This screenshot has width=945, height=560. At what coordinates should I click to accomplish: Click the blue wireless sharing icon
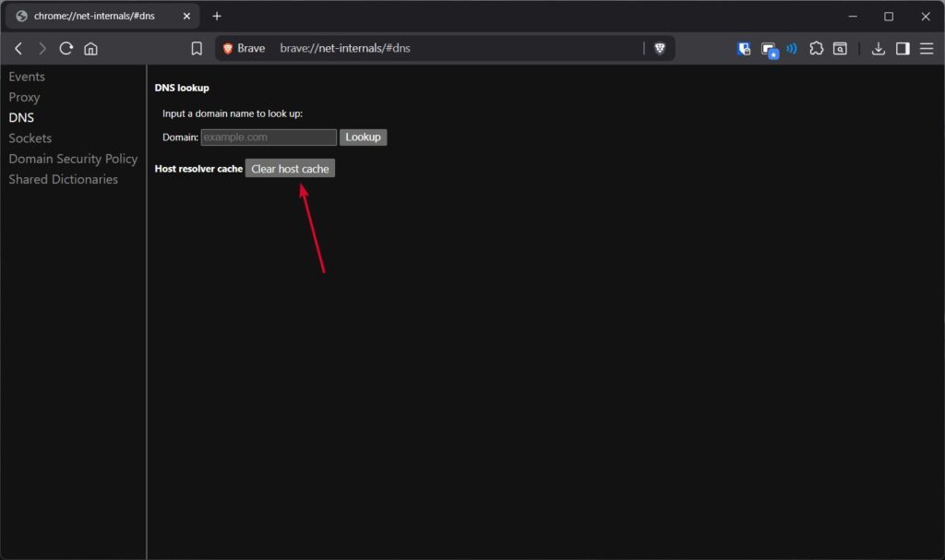tap(792, 48)
